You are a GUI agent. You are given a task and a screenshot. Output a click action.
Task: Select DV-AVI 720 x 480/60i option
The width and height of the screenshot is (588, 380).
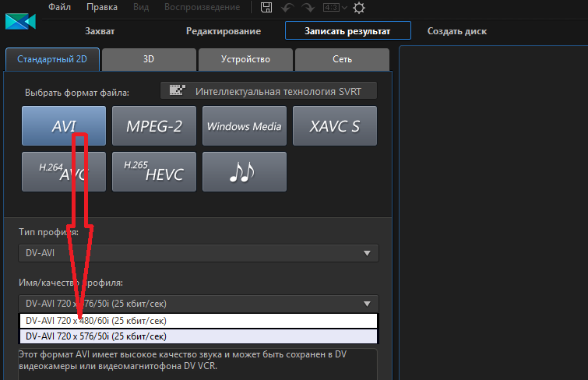[199, 321]
